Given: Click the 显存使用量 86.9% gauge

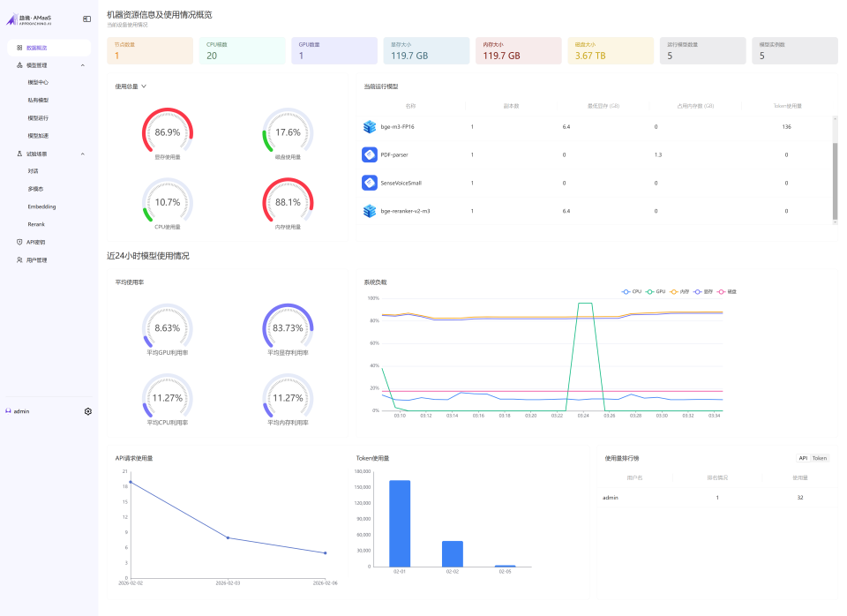Looking at the screenshot, I should coord(167,133).
